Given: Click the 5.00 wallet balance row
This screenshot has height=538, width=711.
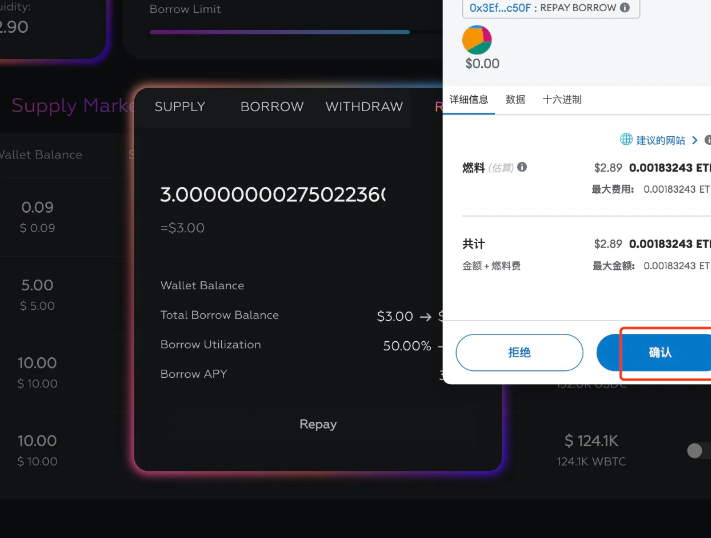Looking at the screenshot, I should pos(38,295).
